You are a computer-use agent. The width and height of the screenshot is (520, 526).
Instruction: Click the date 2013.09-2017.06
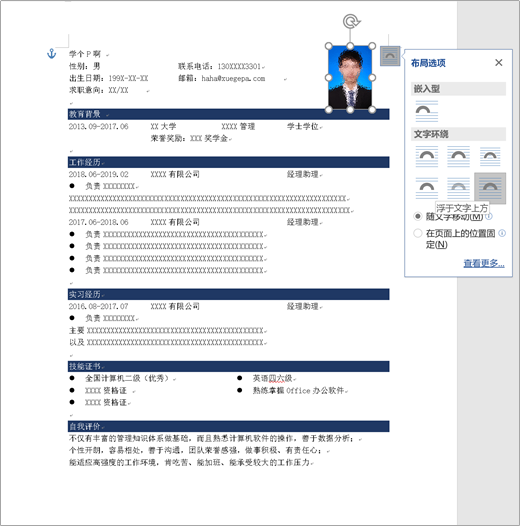pyautogui.click(x=98, y=126)
